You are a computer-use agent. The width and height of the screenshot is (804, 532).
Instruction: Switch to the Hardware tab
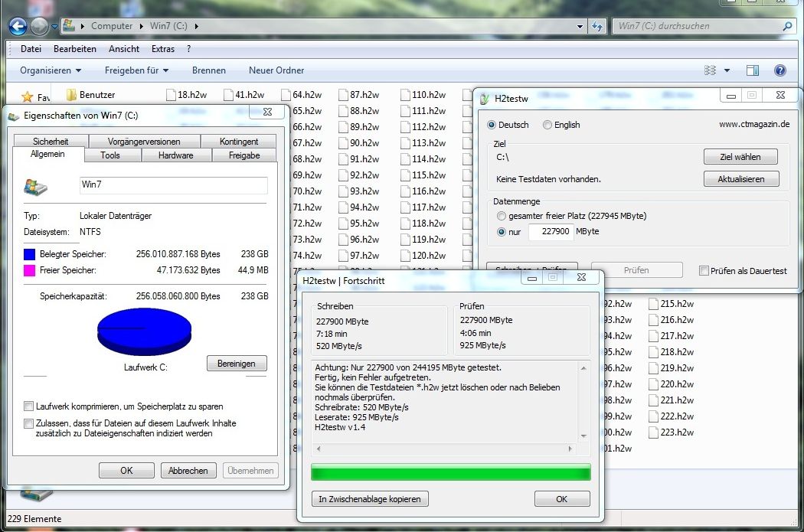point(176,155)
